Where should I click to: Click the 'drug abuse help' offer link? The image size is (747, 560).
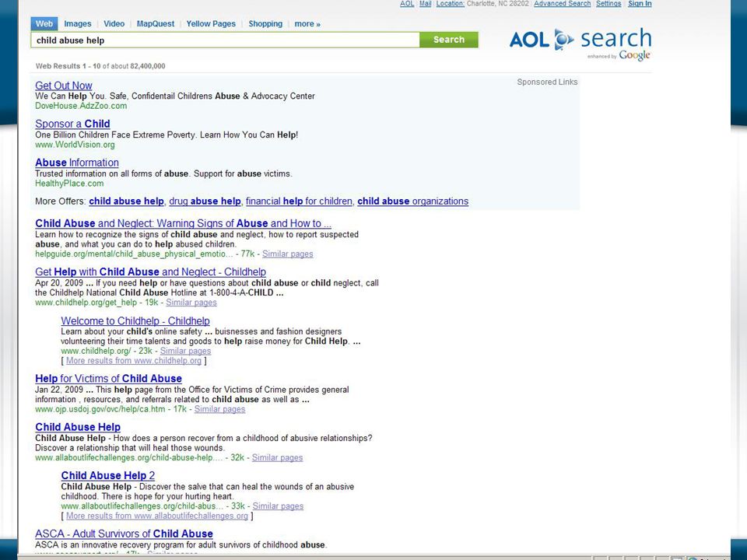205,201
